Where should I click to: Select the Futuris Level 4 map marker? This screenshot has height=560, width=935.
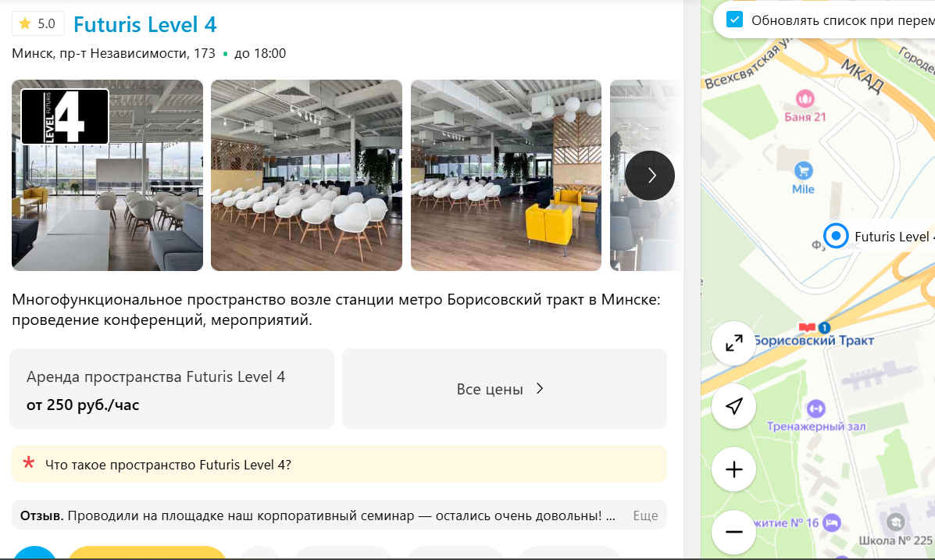[836, 236]
